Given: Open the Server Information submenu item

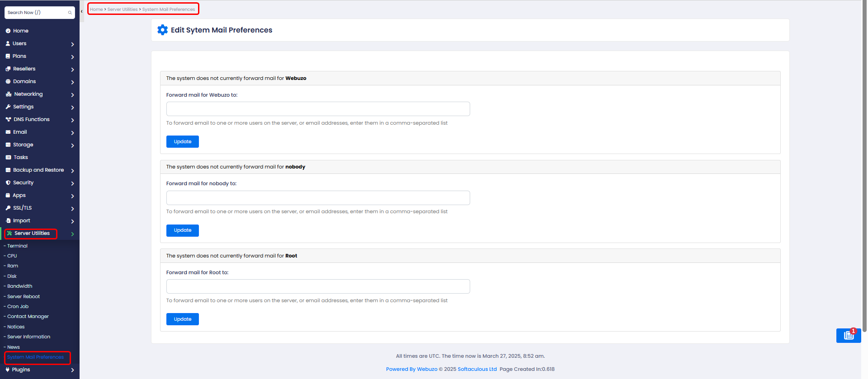Looking at the screenshot, I should [x=28, y=337].
